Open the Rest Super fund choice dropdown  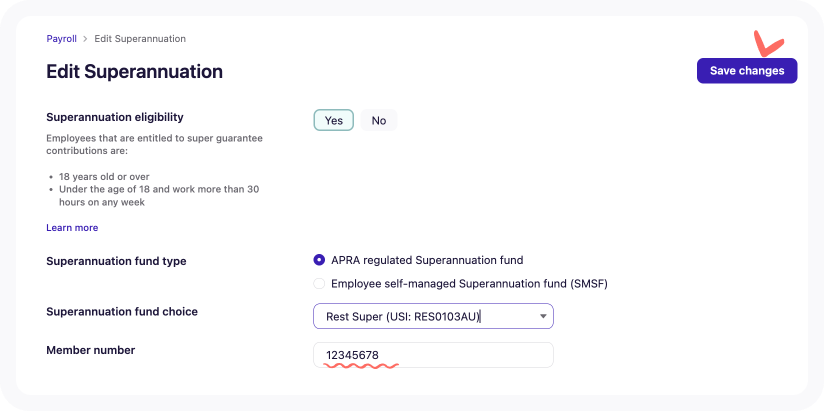pos(433,316)
